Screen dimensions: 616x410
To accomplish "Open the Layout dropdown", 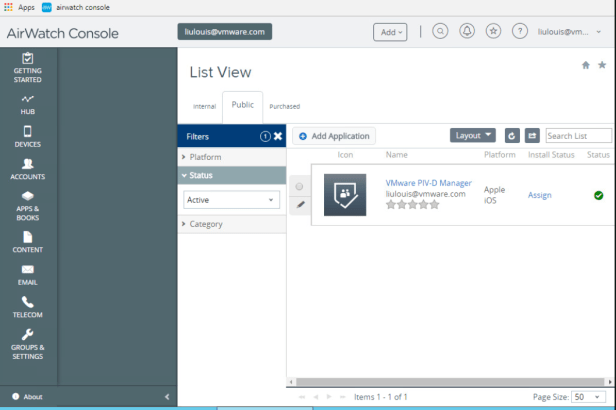I will 473,135.
